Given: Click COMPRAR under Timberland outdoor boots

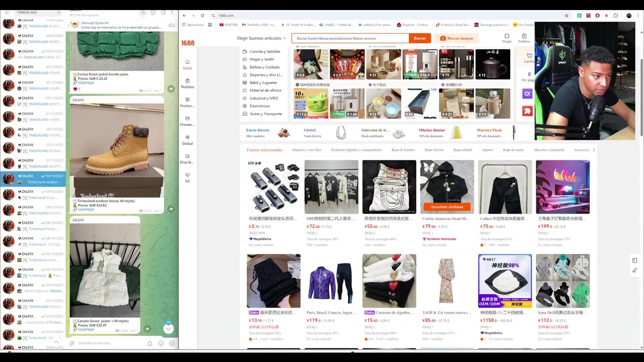Looking at the screenshot, I should pos(86,210).
